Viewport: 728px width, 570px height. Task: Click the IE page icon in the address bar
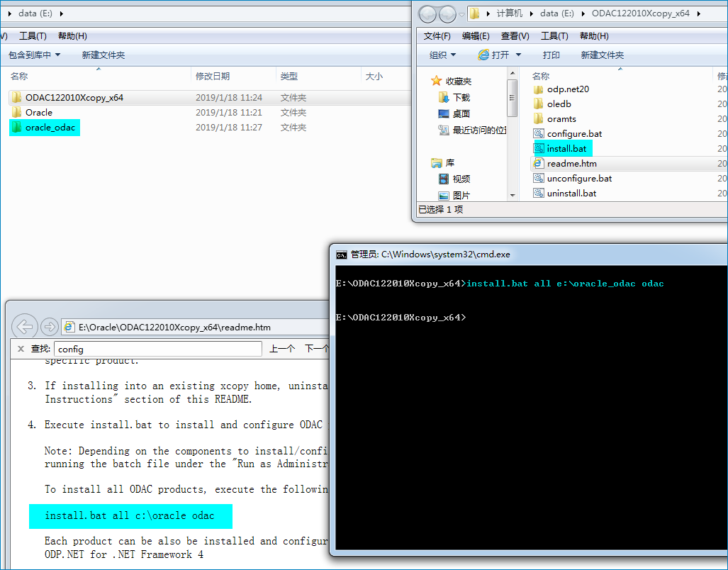69,328
